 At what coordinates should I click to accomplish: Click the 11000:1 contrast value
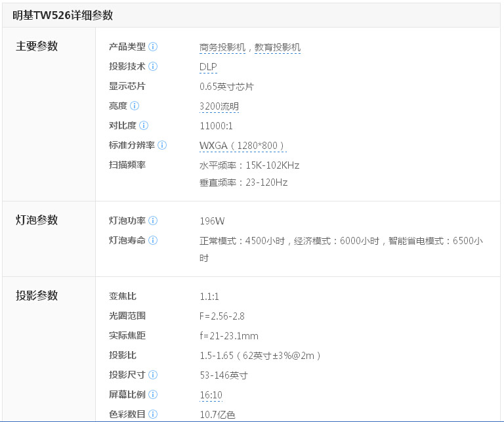(x=216, y=126)
